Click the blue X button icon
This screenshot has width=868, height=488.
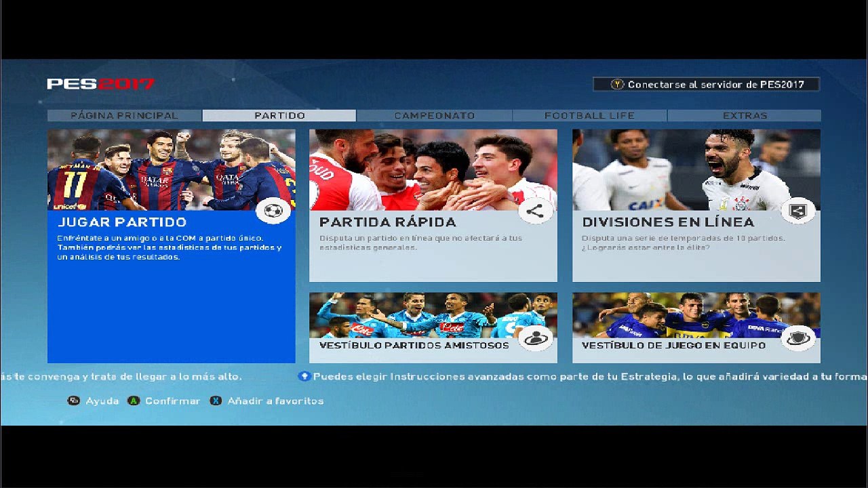coord(216,401)
